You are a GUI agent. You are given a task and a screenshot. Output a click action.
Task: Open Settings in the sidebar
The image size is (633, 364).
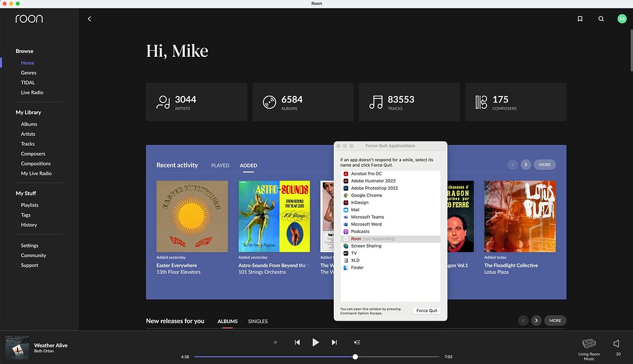[30, 245]
